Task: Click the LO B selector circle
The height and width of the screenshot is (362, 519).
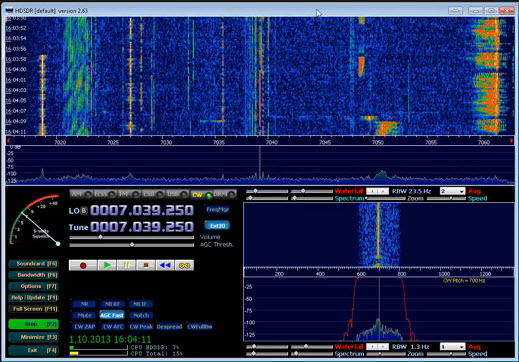Action: click(84, 211)
